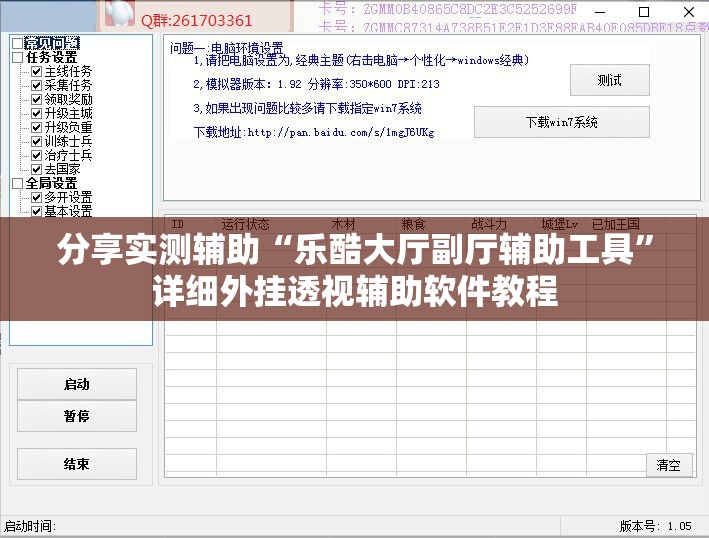Click the pan.baidu.com download address text
Screen dimensions: 709x538
pos(314,132)
